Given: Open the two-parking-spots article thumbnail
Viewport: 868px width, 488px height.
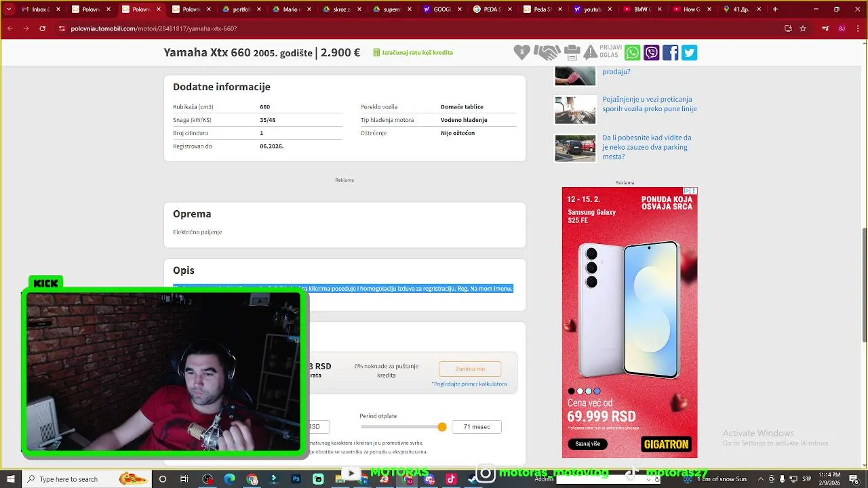Looking at the screenshot, I should [x=575, y=148].
